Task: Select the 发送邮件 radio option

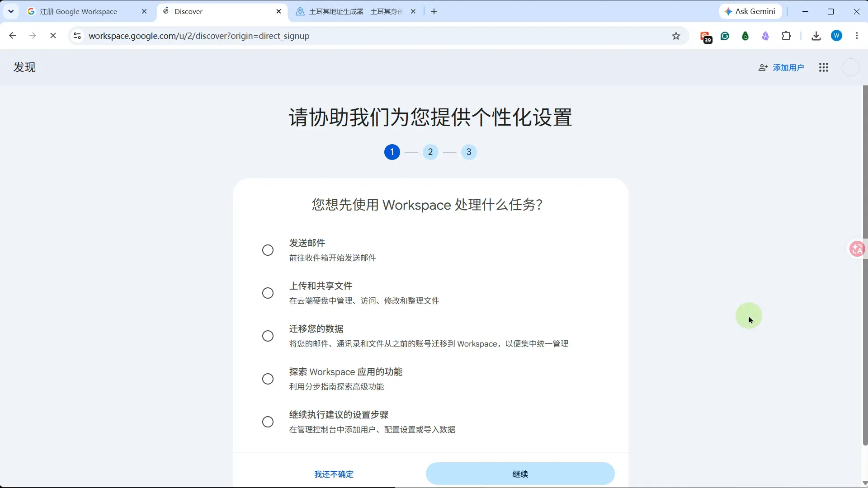Action: 268,250
